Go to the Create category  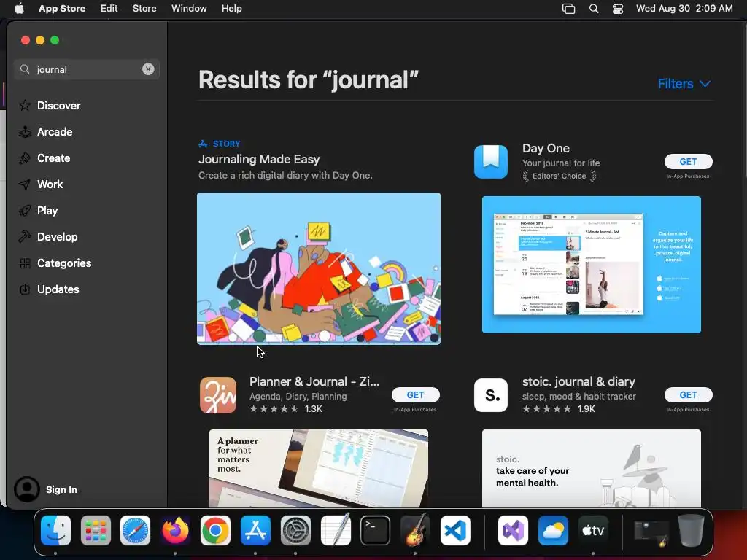pos(44,157)
